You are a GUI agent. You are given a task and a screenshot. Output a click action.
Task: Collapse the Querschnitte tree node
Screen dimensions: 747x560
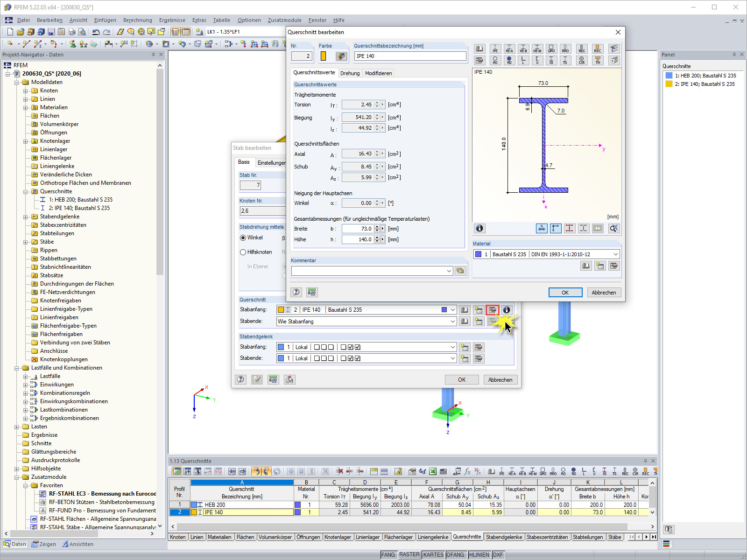coord(26,192)
